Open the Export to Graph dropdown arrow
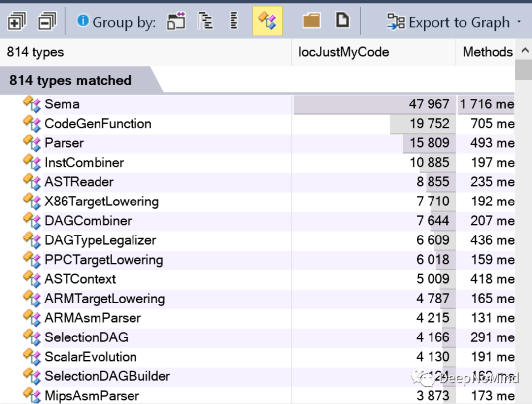The image size is (532, 404). [519, 22]
